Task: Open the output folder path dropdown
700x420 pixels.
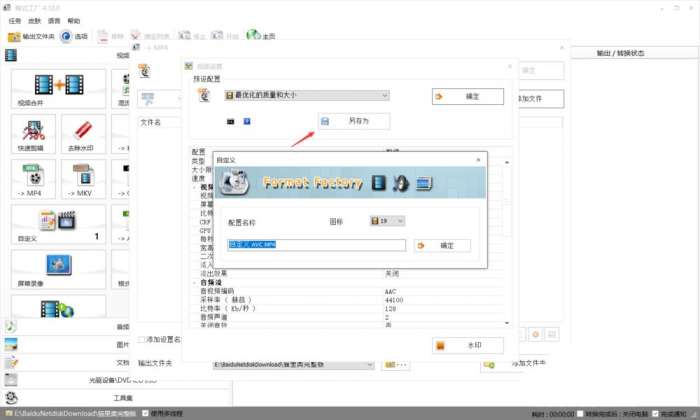Action: (370, 365)
